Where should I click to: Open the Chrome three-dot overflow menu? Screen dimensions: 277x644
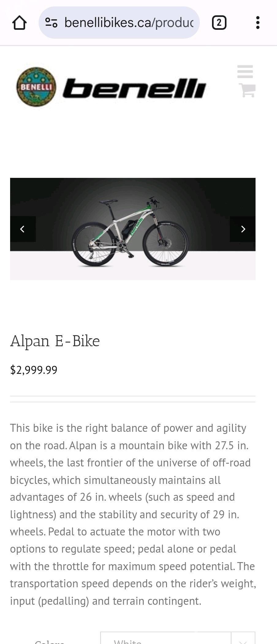(x=258, y=23)
